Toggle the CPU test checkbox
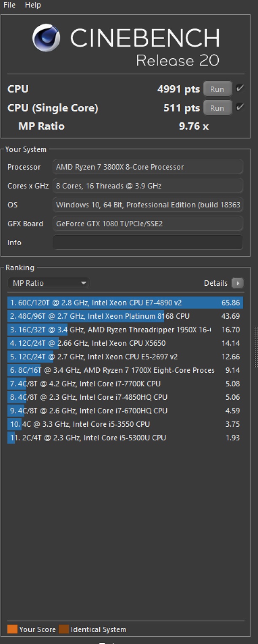Screen dimensions: 258x644 (x=240, y=89)
